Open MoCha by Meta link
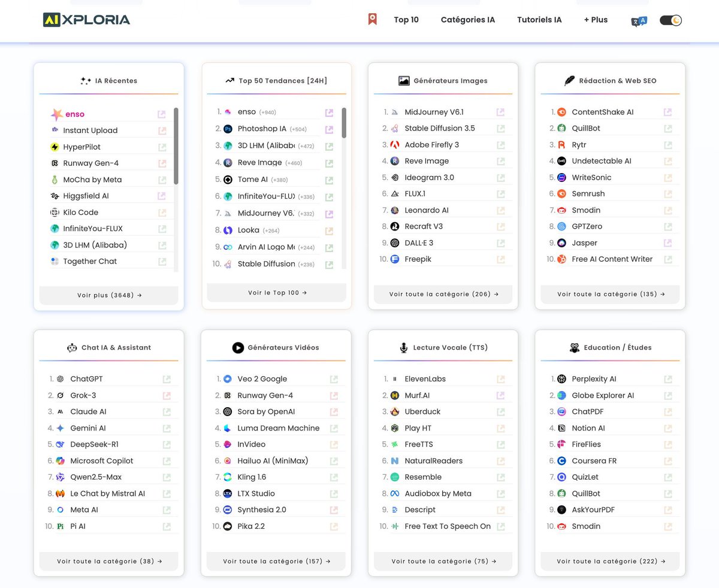Screen dimensions: 719x588 click(92, 180)
